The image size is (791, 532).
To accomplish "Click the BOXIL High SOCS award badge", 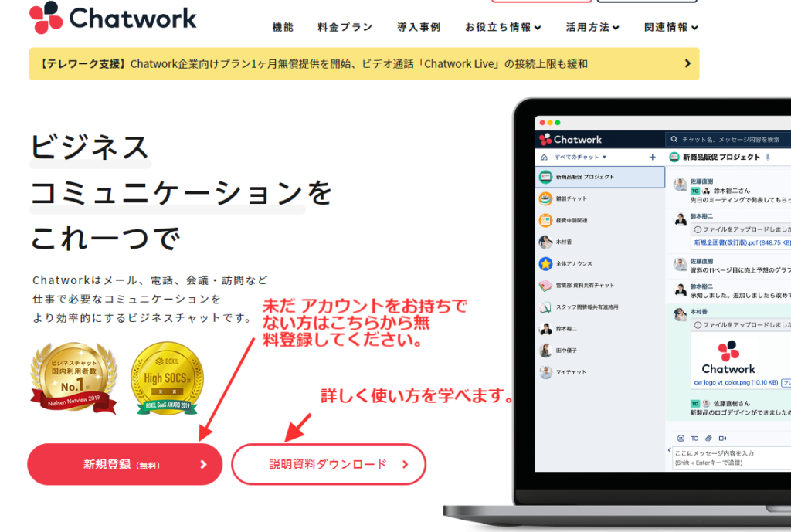I will pyautogui.click(x=167, y=378).
